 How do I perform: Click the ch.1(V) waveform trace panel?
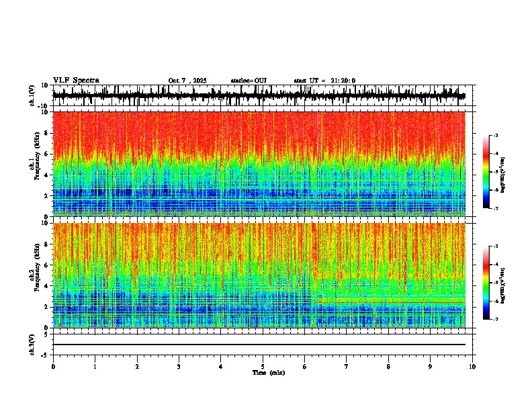(x=263, y=95)
